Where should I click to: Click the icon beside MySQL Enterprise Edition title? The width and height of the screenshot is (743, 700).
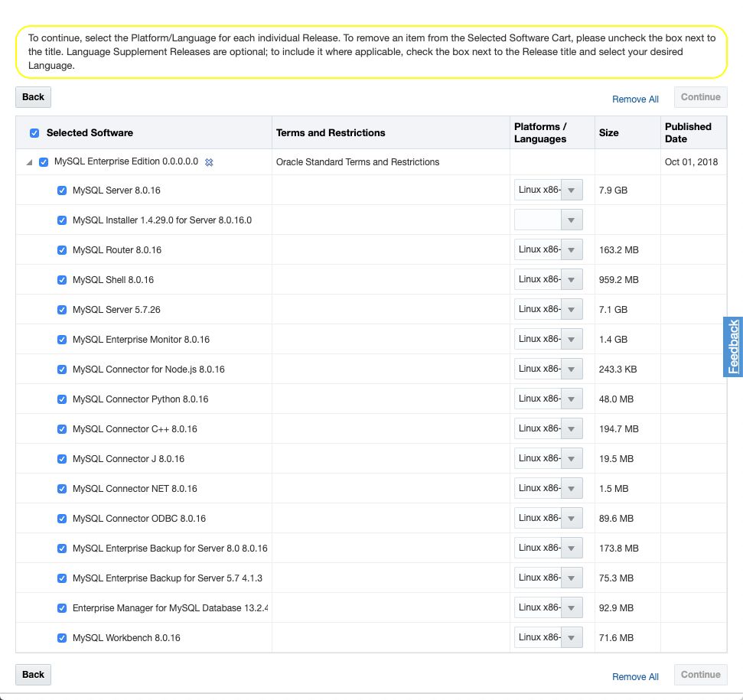(208, 162)
